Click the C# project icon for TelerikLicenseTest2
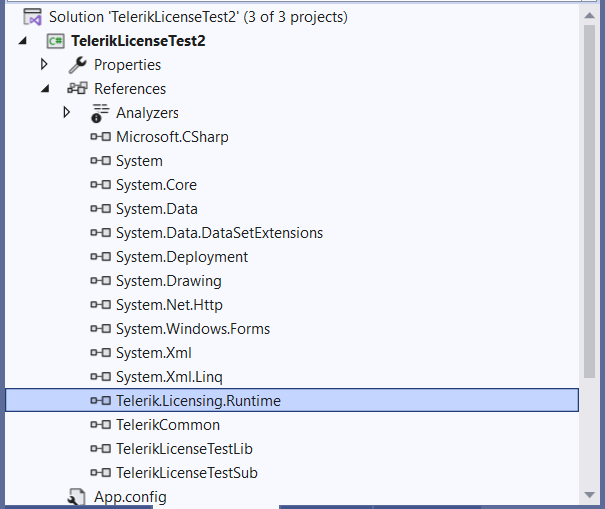Screen dimensions: 605x509 pos(55,41)
